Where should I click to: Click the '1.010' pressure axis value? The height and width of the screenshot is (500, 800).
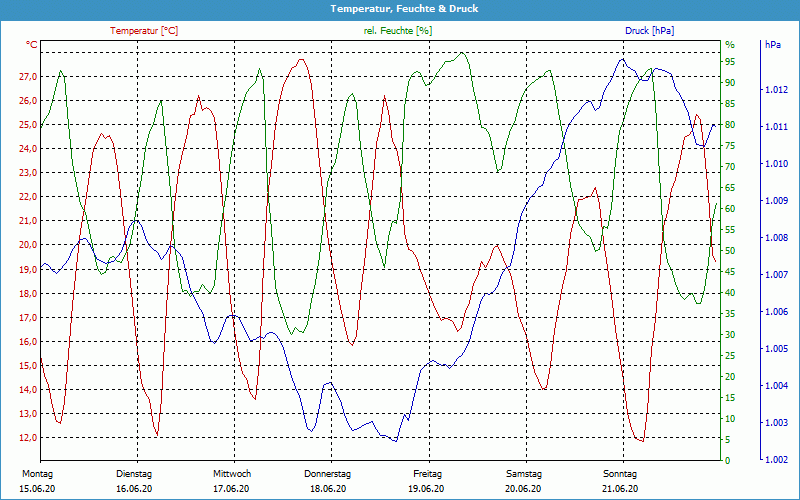pyautogui.click(x=777, y=164)
